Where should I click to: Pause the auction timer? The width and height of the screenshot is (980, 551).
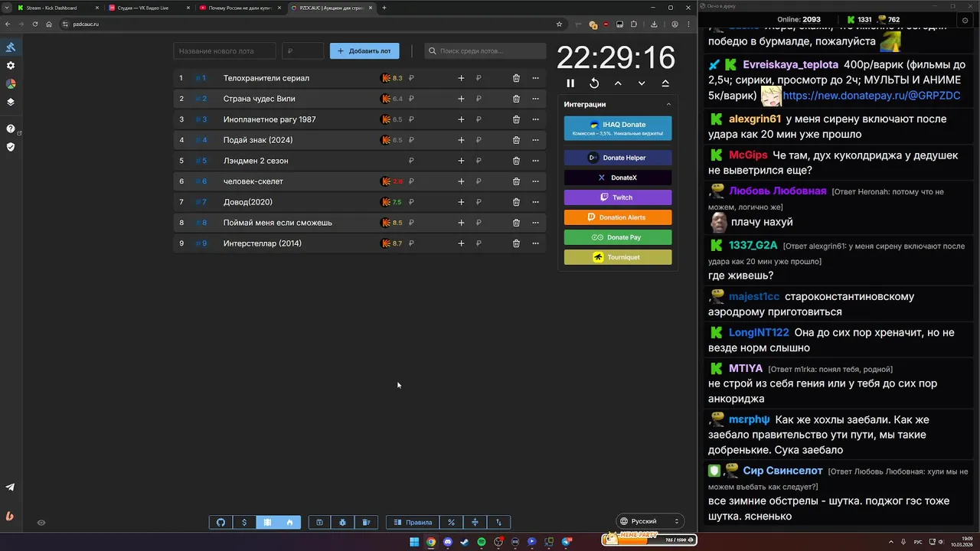pos(570,83)
